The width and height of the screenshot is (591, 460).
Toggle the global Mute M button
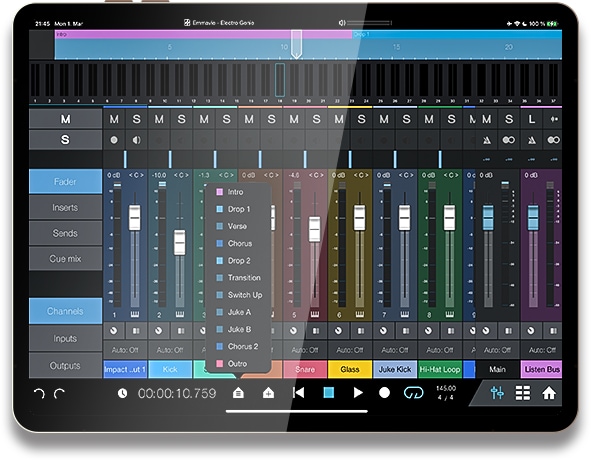pyautogui.click(x=65, y=119)
